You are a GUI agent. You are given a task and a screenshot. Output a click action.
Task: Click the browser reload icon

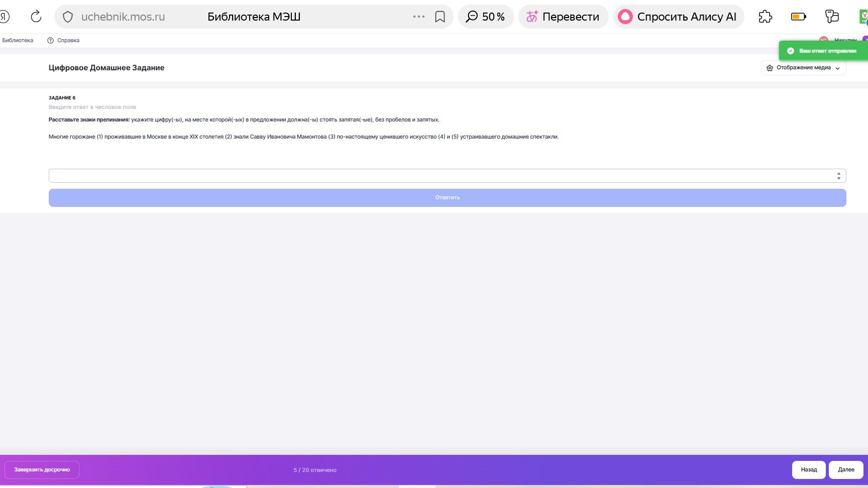36,17
